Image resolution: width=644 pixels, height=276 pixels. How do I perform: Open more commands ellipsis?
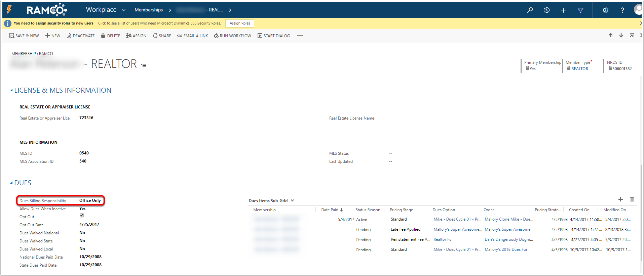(x=300, y=36)
